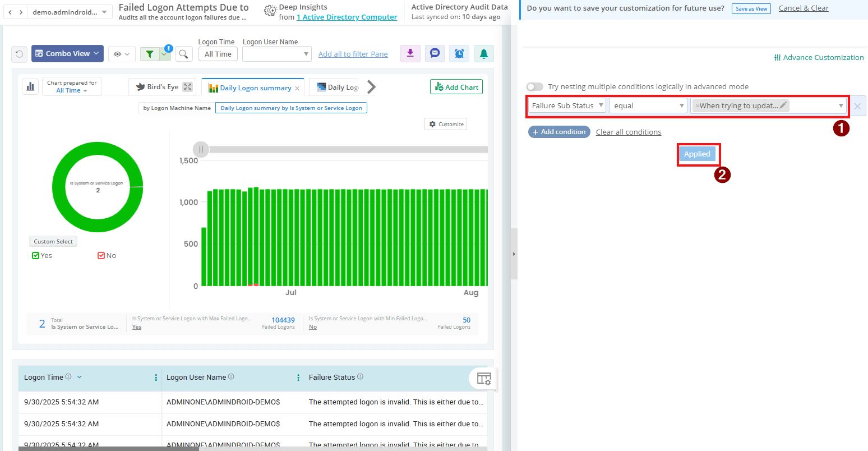This screenshot has height=451, width=868.
Task: Open the table column settings icon
Action: 483,379
